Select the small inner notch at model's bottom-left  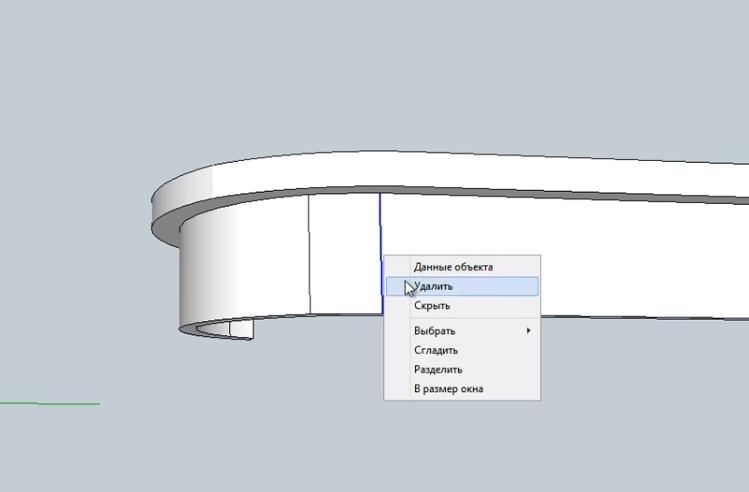pos(241,329)
